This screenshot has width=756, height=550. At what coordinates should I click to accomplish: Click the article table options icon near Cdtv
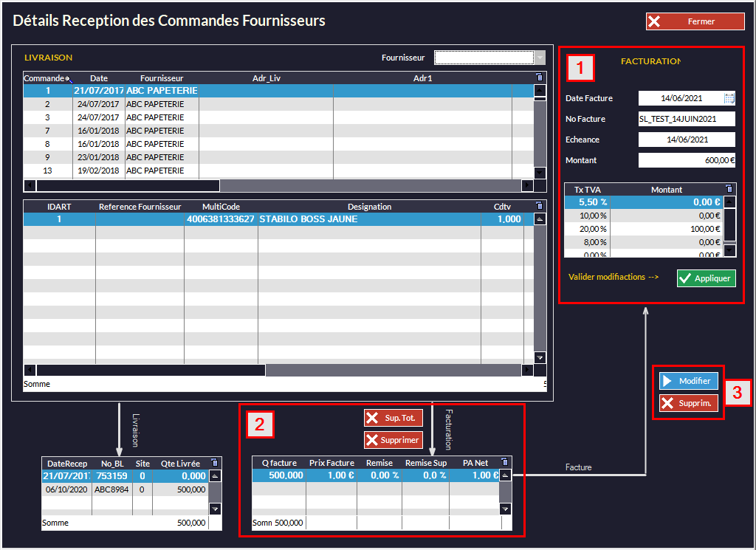[539, 207]
